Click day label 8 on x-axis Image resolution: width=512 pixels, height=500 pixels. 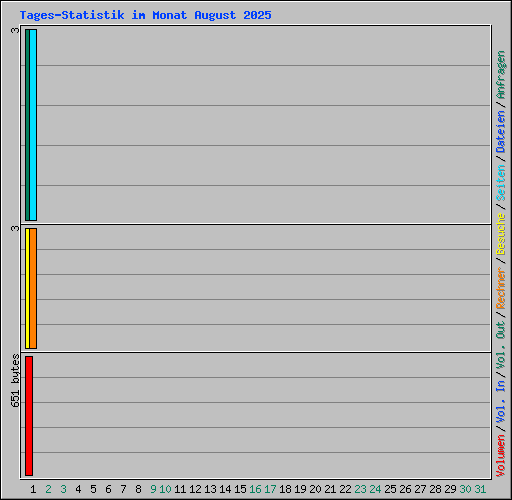click(138, 489)
